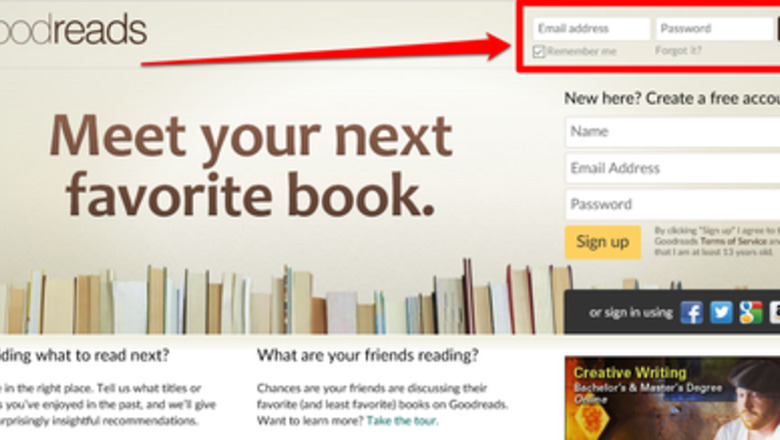The height and width of the screenshot is (440, 780).
Task: Sign in using the Google icon
Action: 751,313
